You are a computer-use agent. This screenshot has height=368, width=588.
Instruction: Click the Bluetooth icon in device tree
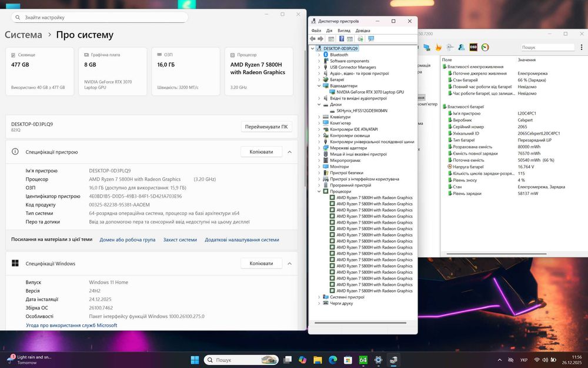326,55
